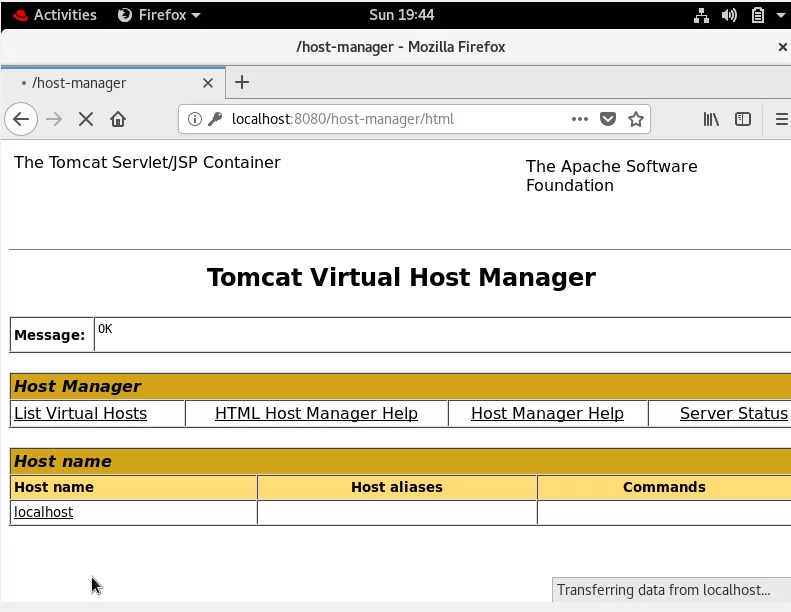Image resolution: width=791 pixels, height=612 pixels.
Task: Open the Firefox application menu in top bar
Action: 159,15
